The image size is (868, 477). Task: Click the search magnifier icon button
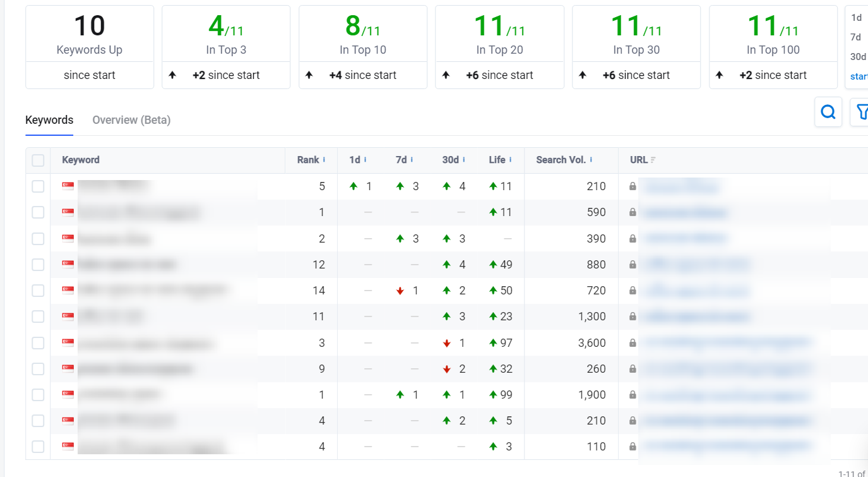828,112
